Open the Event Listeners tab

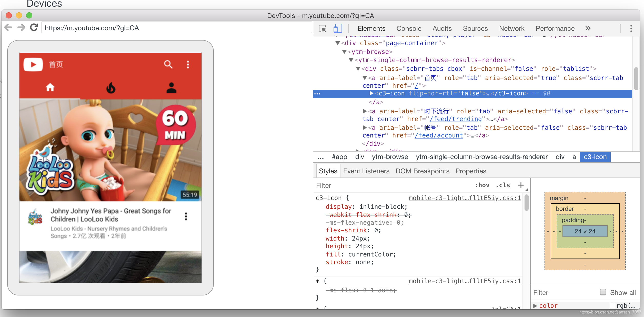click(366, 171)
